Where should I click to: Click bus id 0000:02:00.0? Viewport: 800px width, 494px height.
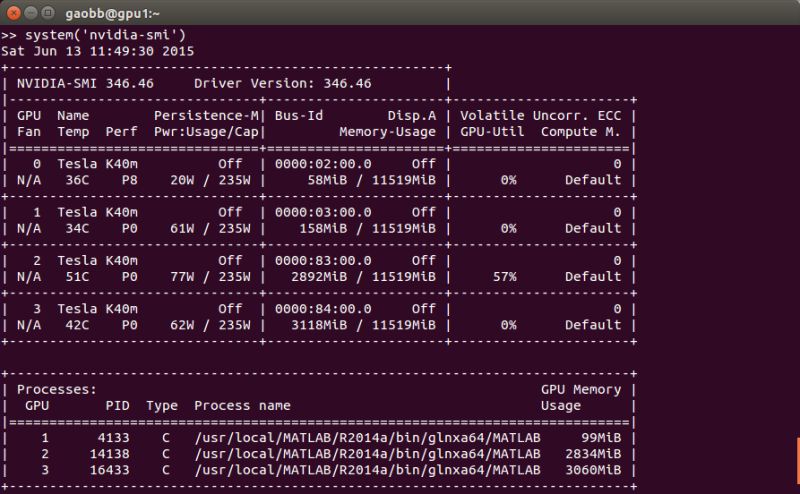click(x=323, y=164)
